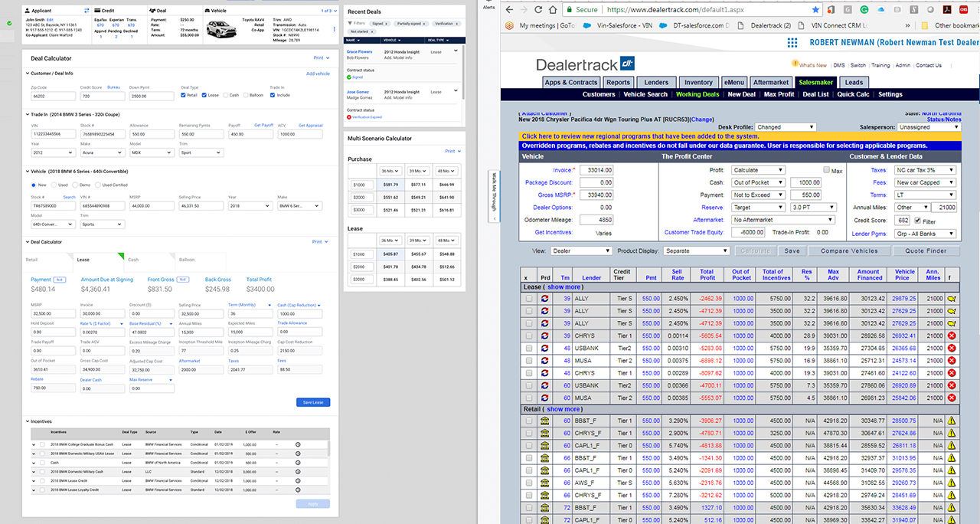Click the Save Lease button
The image size is (980, 524).
313,402
